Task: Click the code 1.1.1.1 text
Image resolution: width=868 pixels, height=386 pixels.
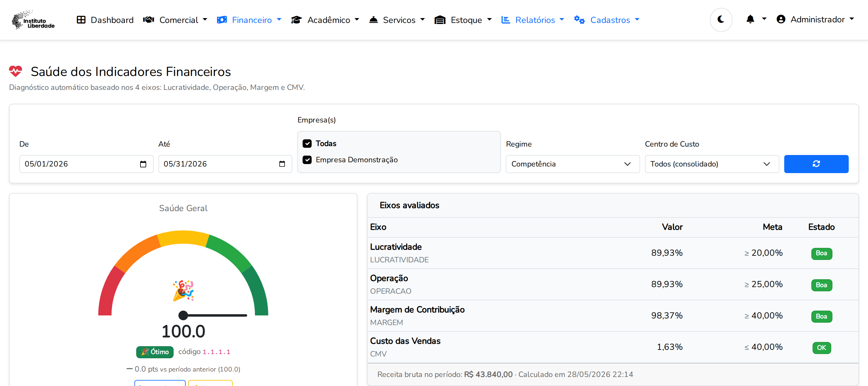Action: click(216, 352)
